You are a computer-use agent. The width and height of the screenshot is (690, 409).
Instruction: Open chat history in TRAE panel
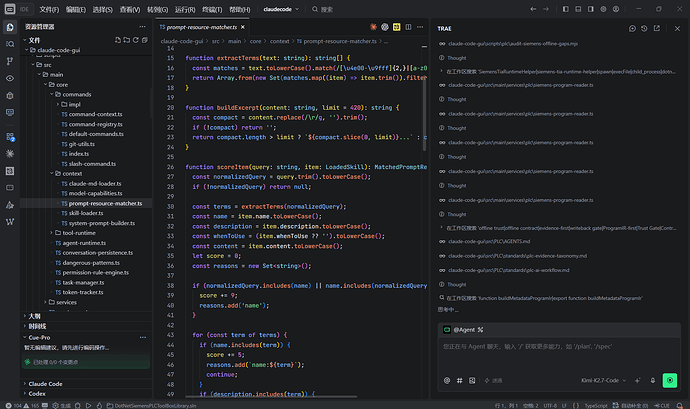click(x=644, y=28)
